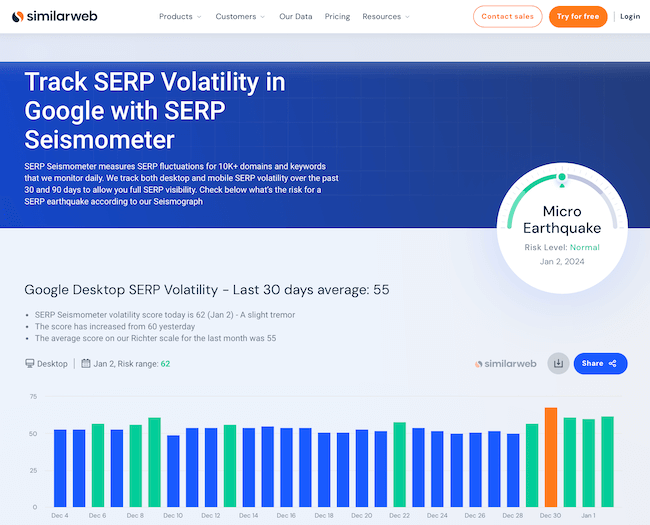Screen dimensions: 650x525
Task: Click the Desktop monitor icon
Action: coord(29,364)
